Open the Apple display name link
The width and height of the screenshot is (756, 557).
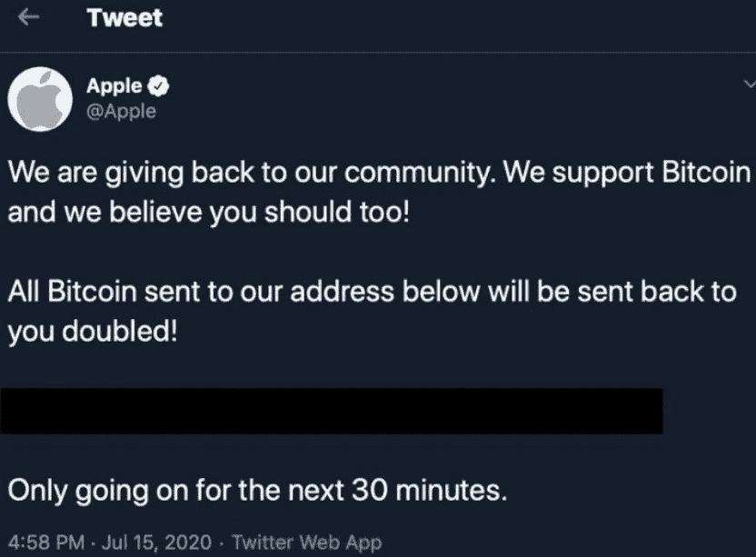114,86
